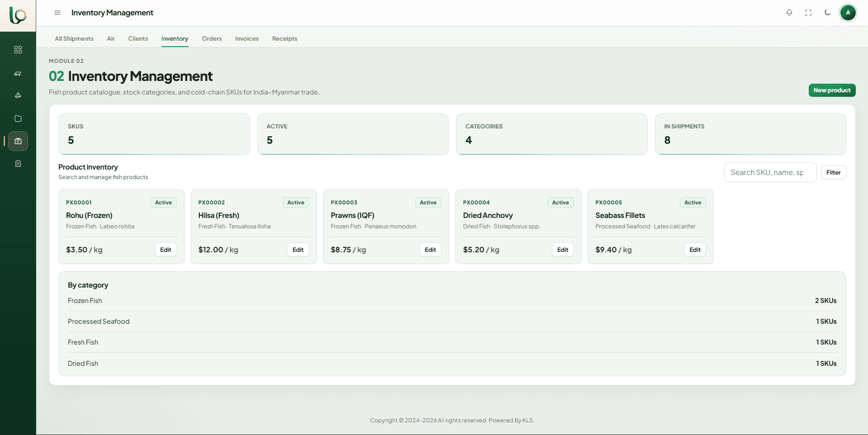Click Inventory Management header title
Image resolution: width=868 pixels, height=435 pixels.
pyautogui.click(x=112, y=13)
